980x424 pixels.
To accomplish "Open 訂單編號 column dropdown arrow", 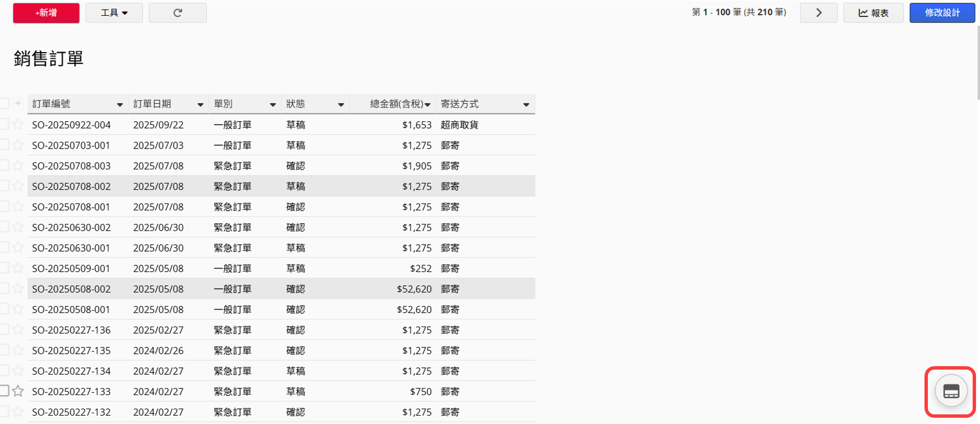I will [120, 105].
